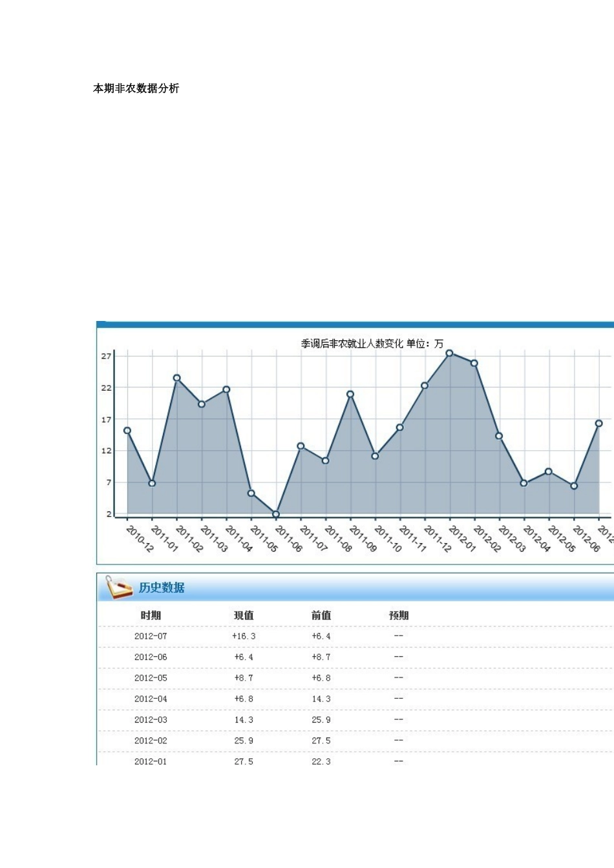Click the 历史数据 section header
Viewport: 614px width, 868px height.
[x=162, y=588]
